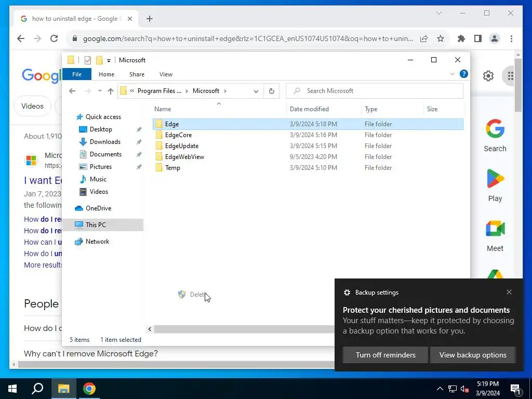Open Windows Start menu
This screenshot has width=532, height=399.
pyautogui.click(x=12, y=389)
